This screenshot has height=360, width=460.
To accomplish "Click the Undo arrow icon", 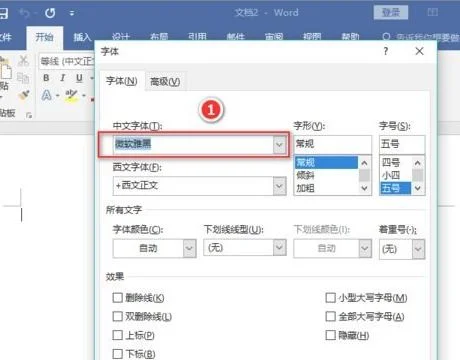I will click(24, 13).
